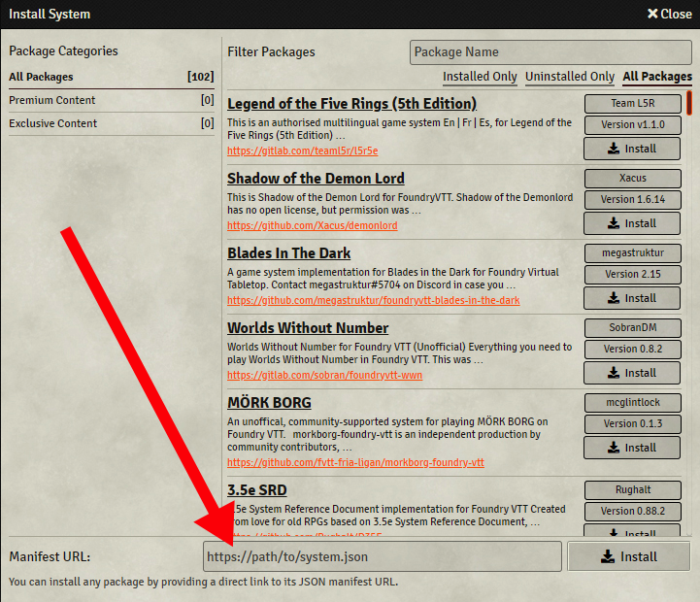Screen dimensions: 700x602
Task: Select Premium Content category
Action: [x=111, y=100]
